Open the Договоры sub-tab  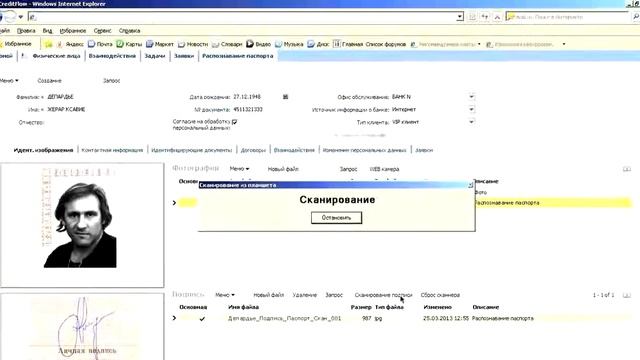point(253,150)
